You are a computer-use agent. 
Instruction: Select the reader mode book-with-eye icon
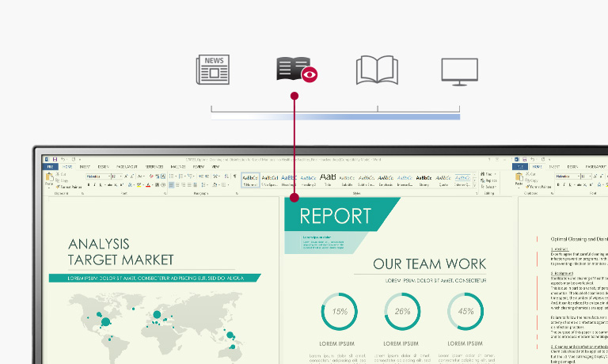[x=297, y=70]
